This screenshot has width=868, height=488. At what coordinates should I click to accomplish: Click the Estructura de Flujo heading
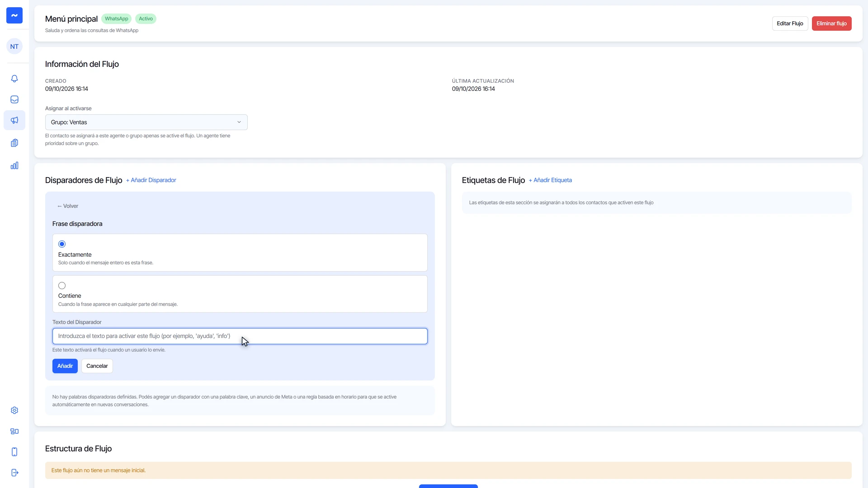(x=78, y=449)
